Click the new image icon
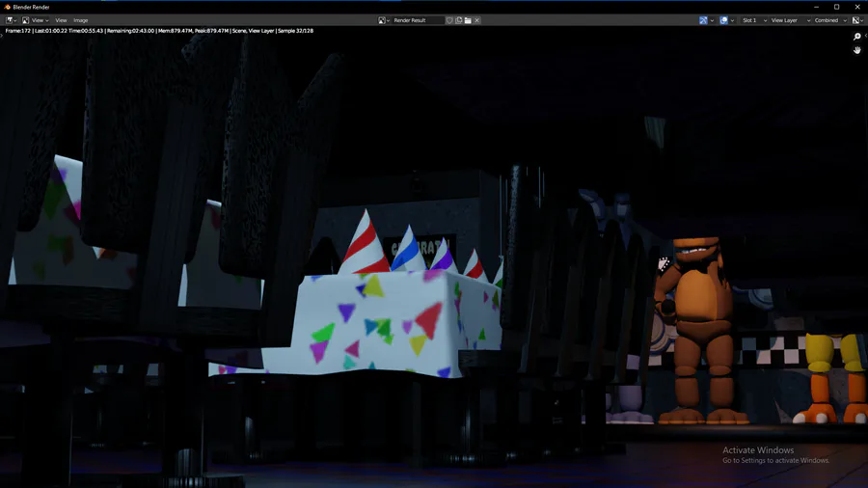Viewport: 868px width, 488px height. (x=459, y=20)
